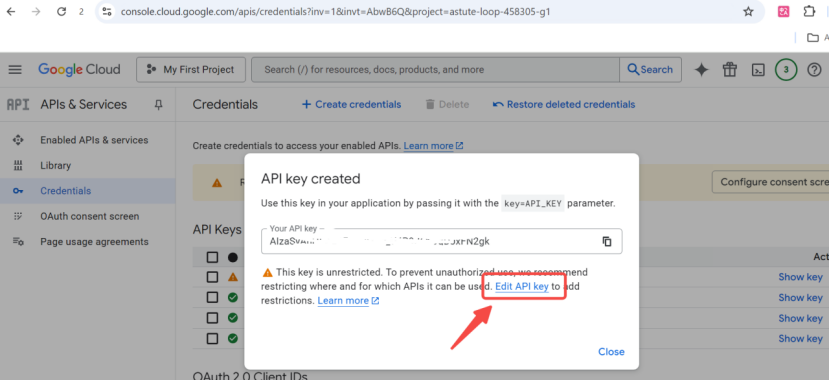Click the Your API key field
Image resolution: width=830 pixels, height=380 pixels.
[441, 241]
